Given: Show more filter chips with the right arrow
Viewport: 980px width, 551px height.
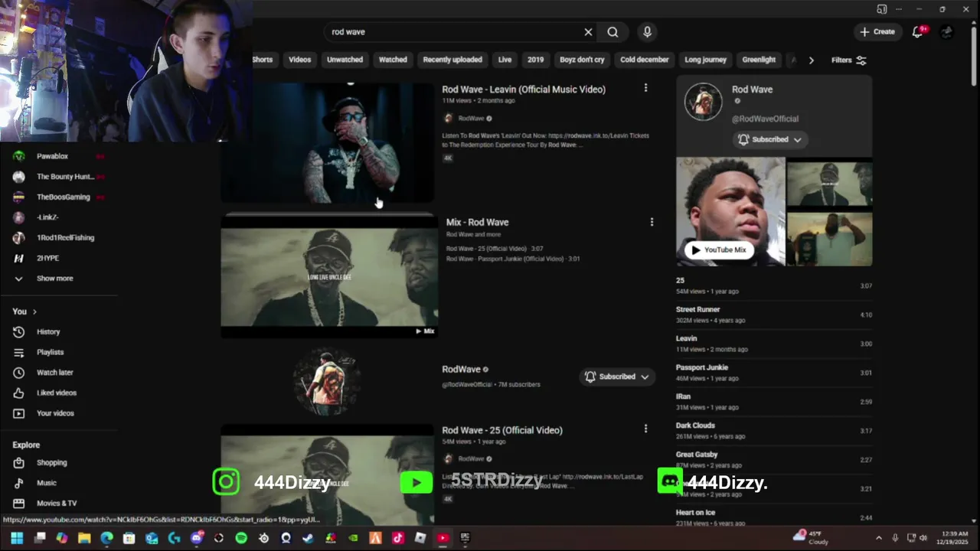Looking at the screenshot, I should [x=812, y=60].
